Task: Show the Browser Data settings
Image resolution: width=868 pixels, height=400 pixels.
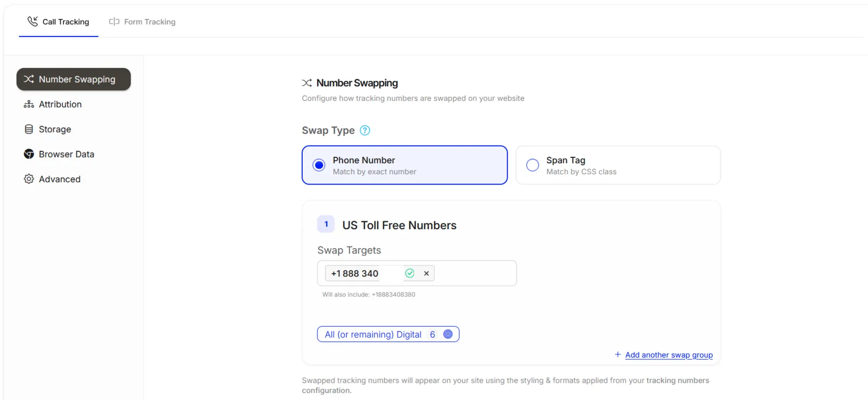Action: pyautogui.click(x=59, y=154)
